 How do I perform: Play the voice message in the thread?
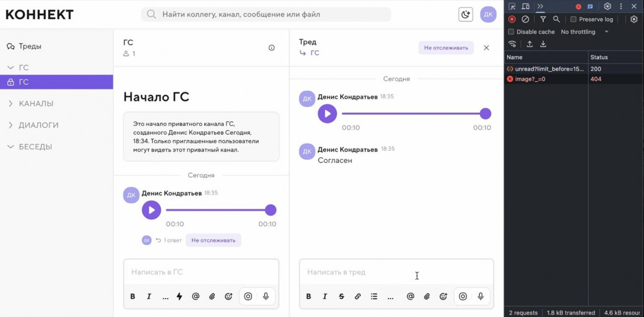[327, 113]
